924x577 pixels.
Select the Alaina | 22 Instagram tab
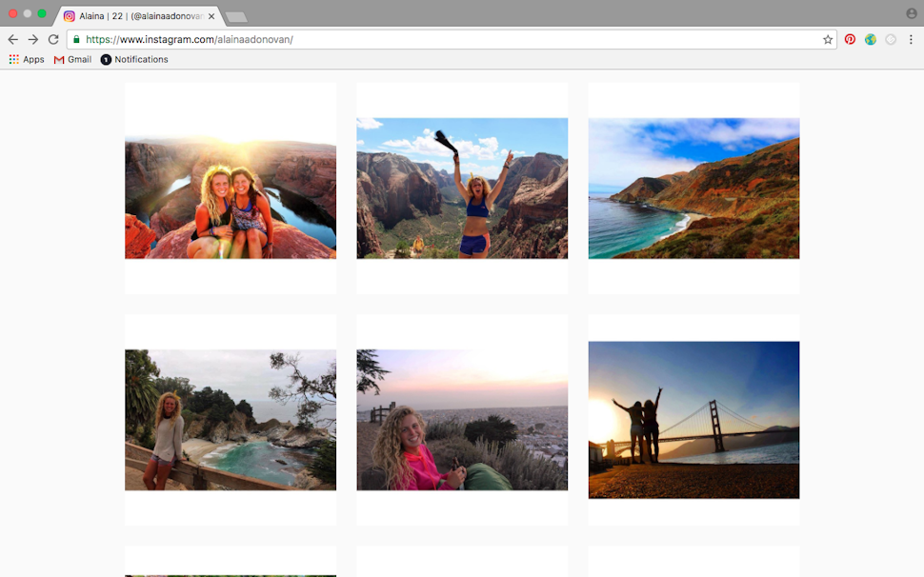click(139, 16)
